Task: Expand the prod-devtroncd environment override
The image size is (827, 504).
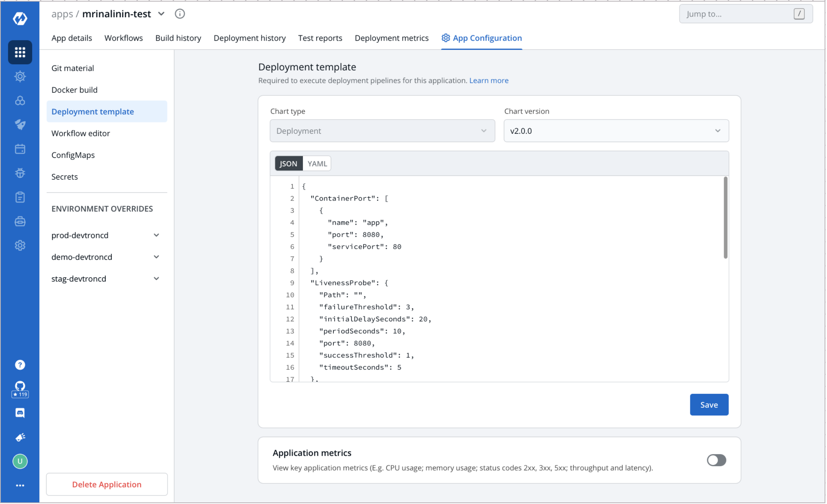Action: pyautogui.click(x=156, y=235)
